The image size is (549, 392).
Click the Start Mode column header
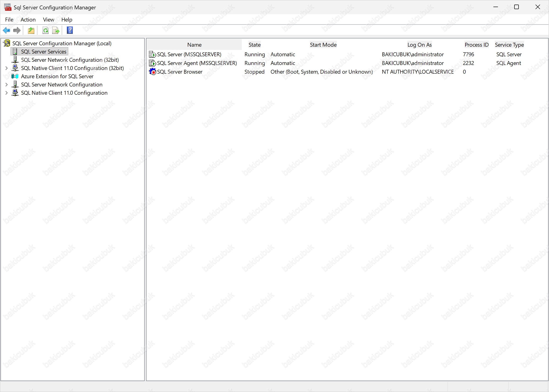click(323, 45)
